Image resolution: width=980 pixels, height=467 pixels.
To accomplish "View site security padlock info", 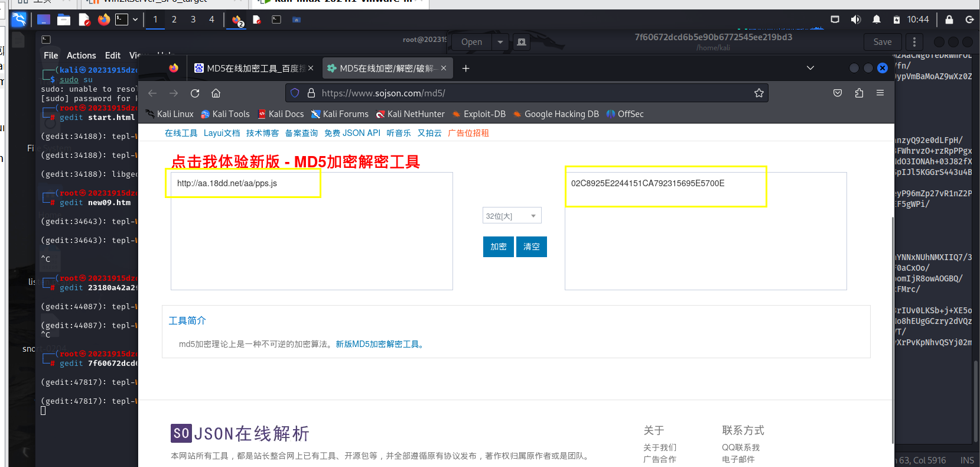I will (311, 93).
